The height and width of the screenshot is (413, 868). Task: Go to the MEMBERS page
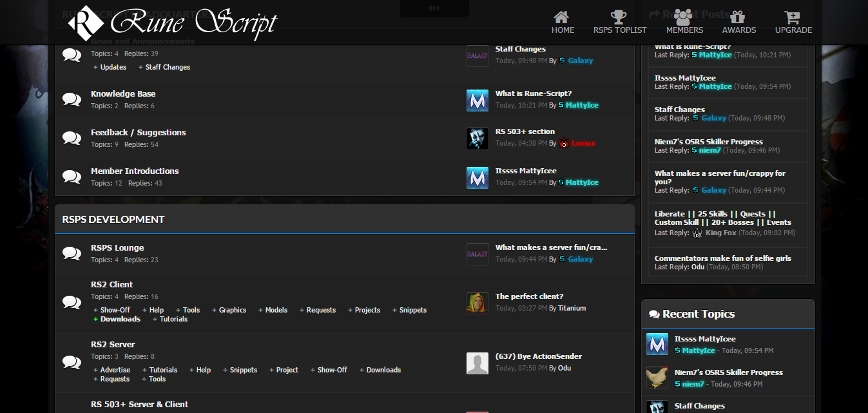(x=684, y=23)
